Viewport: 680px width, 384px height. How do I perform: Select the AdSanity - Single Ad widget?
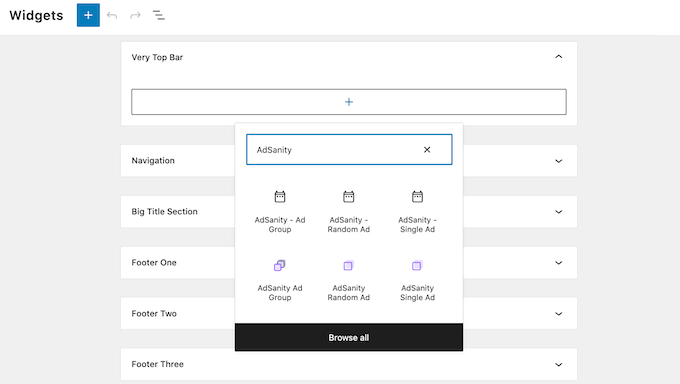pyautogui.click(x=417, y=212)
